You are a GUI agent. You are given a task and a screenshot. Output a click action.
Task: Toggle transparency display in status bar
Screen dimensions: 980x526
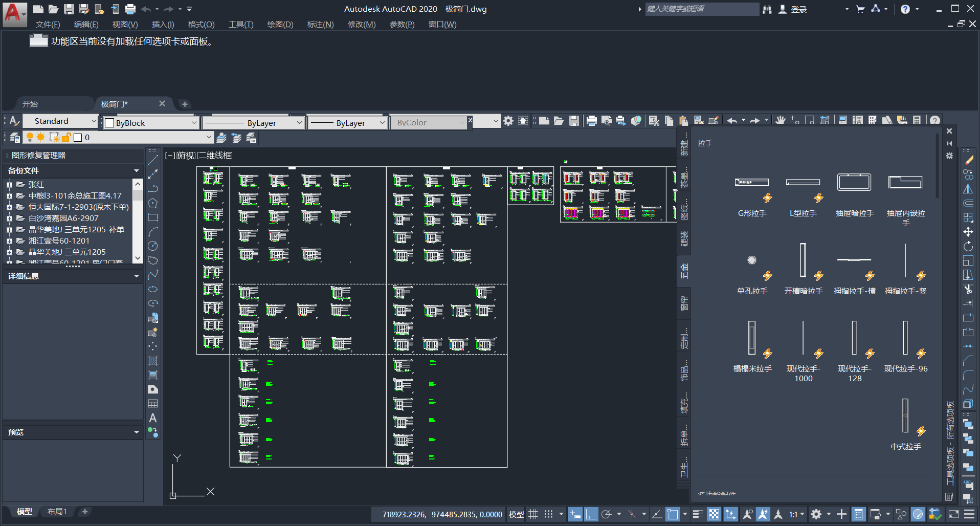[714, 514]
